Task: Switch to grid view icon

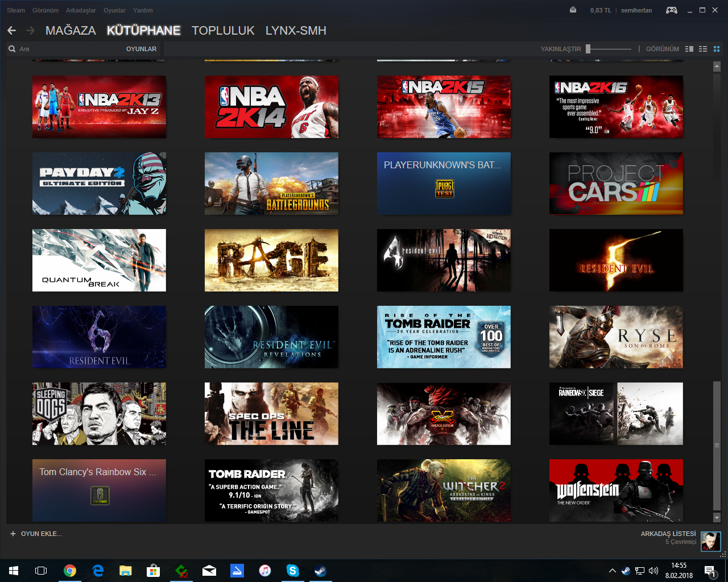Action: click(x=717, y=49)
